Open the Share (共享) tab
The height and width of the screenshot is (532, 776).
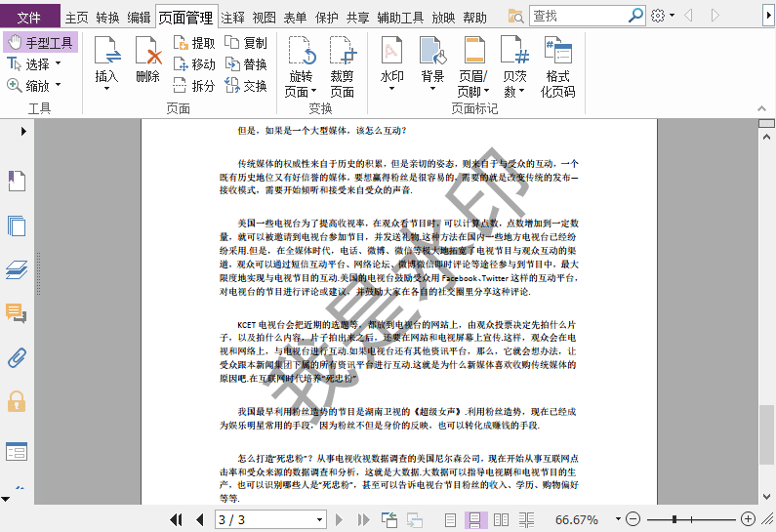(x=358, y=18)
